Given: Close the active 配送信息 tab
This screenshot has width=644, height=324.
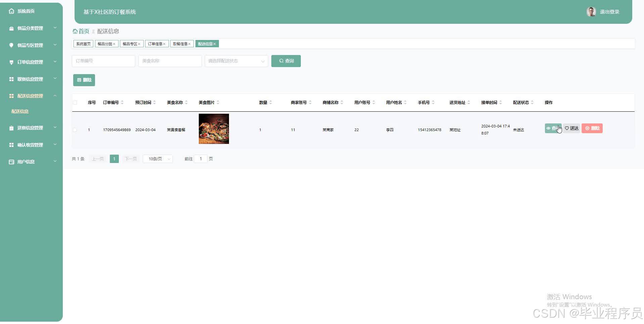Looking at the screenshot, I should [x=215, y=44].
